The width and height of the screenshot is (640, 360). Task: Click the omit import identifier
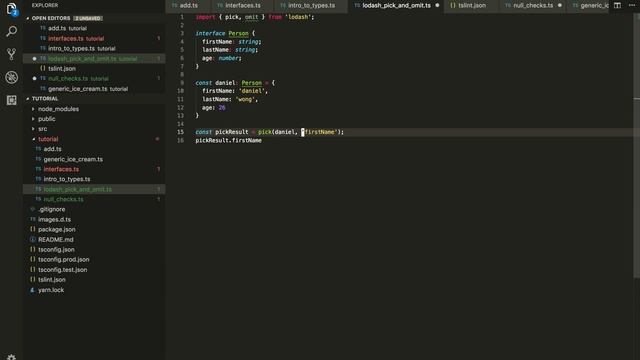251,17
